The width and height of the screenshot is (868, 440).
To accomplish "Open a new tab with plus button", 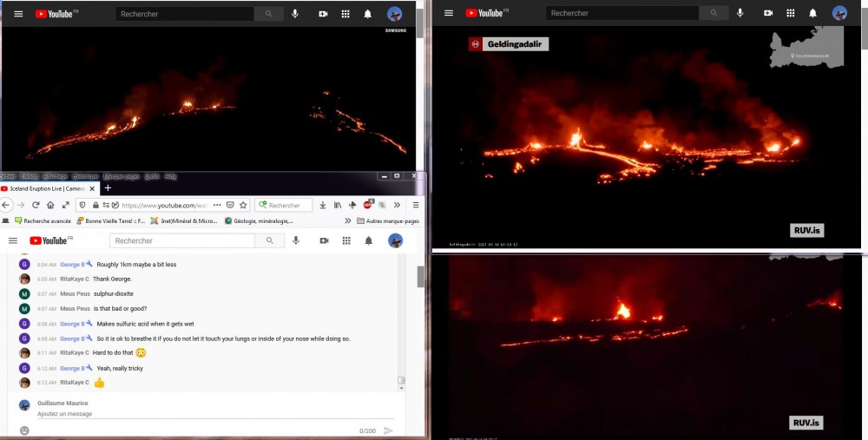I will point(108,187).
